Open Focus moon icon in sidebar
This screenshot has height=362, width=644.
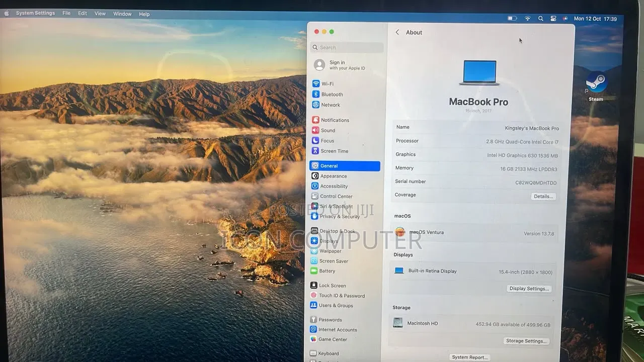click(x=315, y=141)
